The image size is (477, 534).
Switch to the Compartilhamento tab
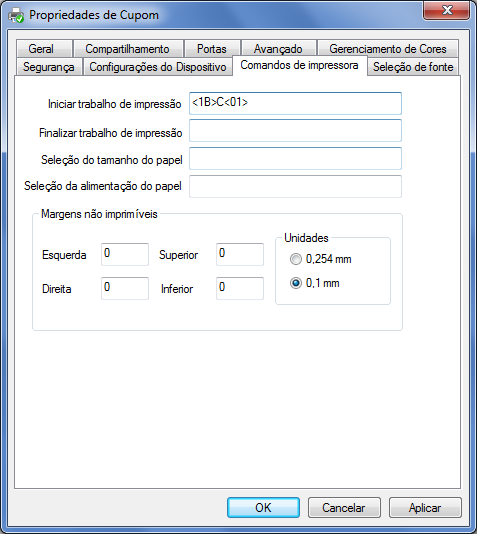pos(128,49)
